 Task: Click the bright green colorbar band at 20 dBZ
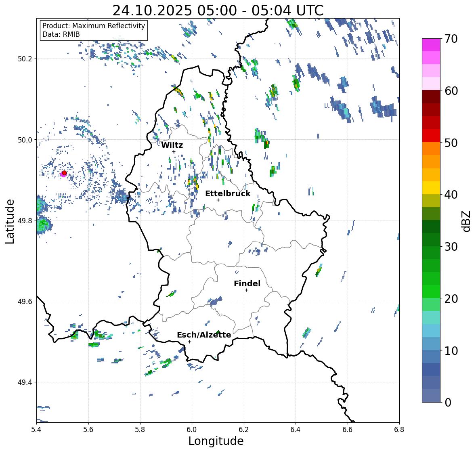click(x=431, y=292)
